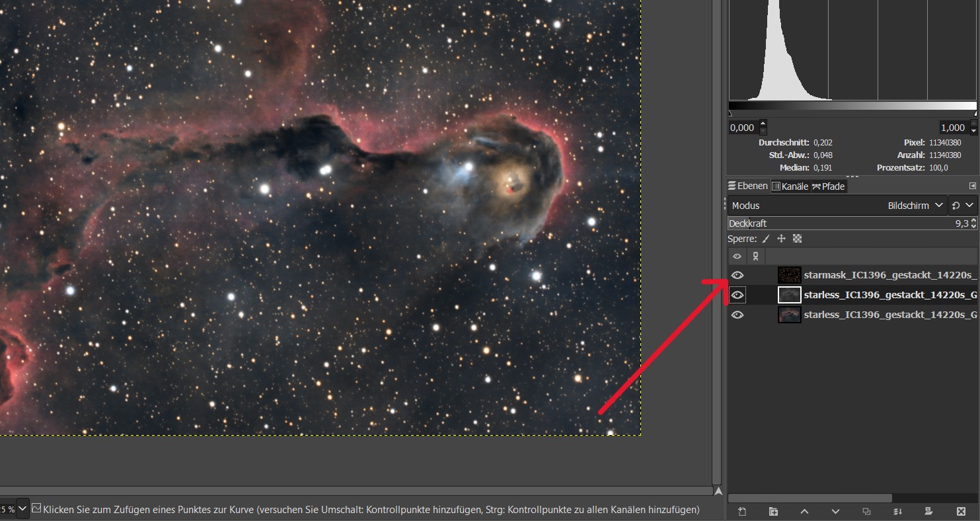Add a layer mask via the mask icon
980x521 pixels.
pyautogui.click(x=928, y=511)
